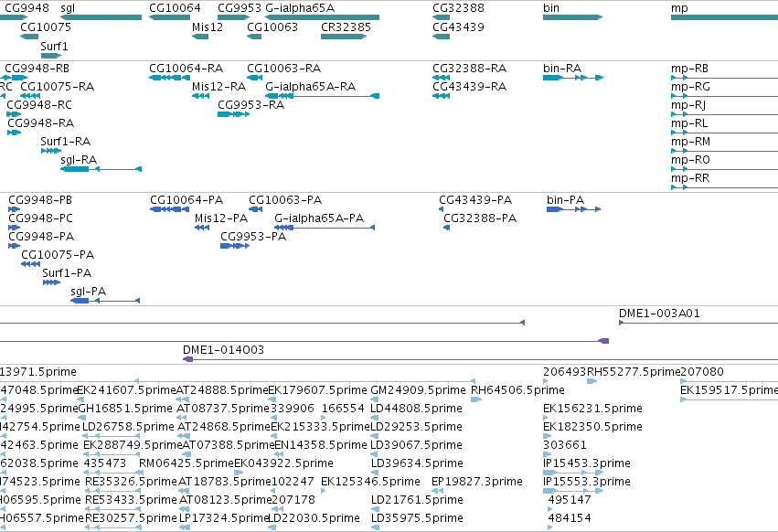The image size is (778, 532).
Task: Select the CG9953-RA transcript label
Action: point(251,105)
